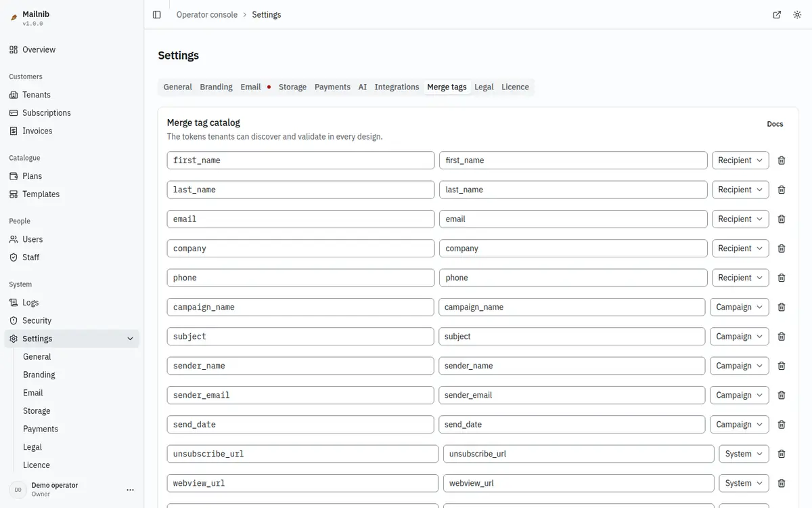Open the Licence tab
The width and height of the screenshot is (812, 508).
coord(515,87)
